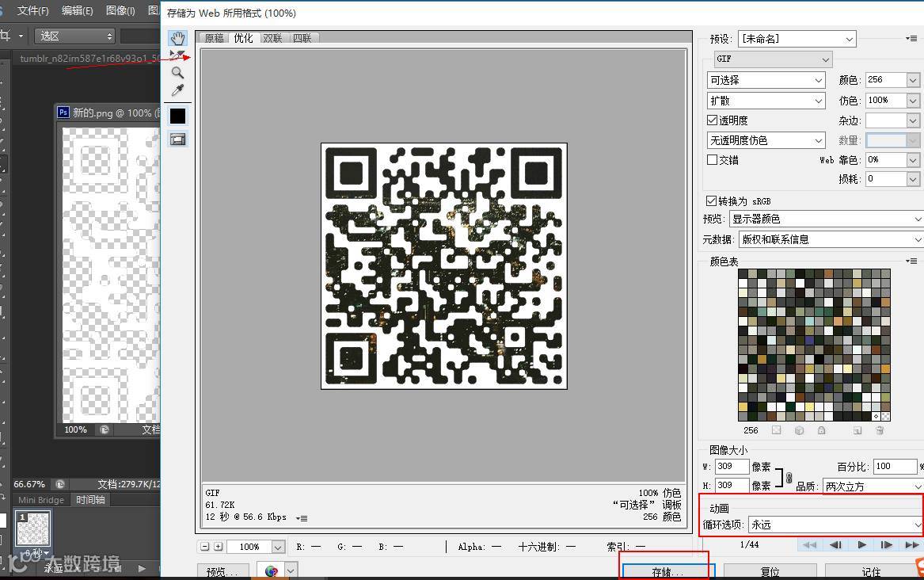Image resolution: width=924 pixels, height=580 pixels.
Task: Open the 预设 preset dropdown
Action: pos(797,39)
